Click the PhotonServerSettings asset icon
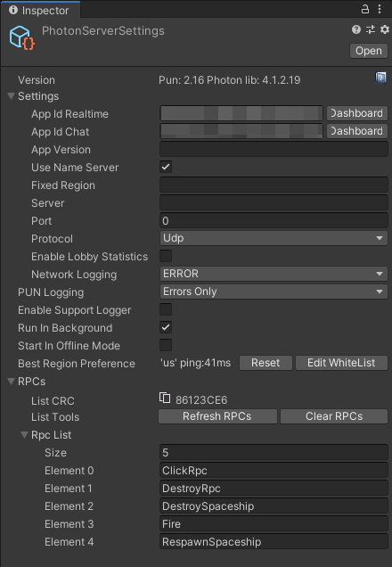The width and height of the screenshot is (392, 567). click(x=21, y=37)
